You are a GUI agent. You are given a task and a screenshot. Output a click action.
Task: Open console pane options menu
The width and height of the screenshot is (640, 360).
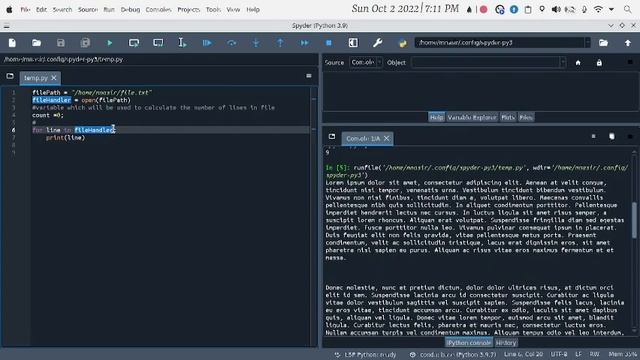630,136
